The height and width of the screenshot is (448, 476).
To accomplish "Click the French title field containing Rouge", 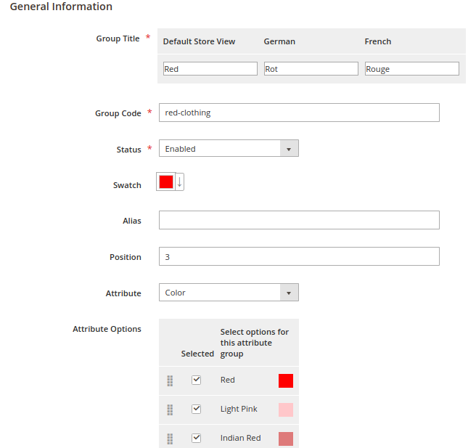I will (411, 69).
